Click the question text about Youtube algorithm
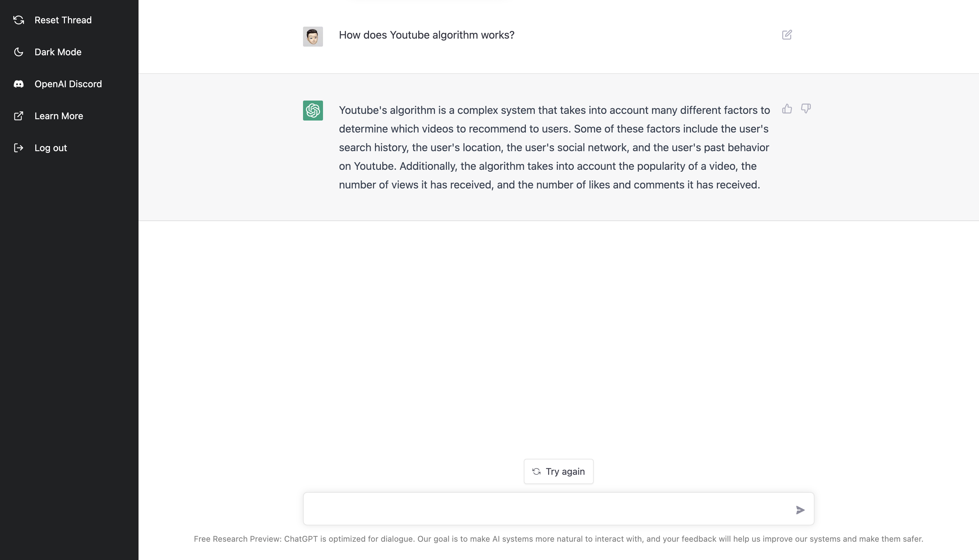 click(x=426, y=35)
